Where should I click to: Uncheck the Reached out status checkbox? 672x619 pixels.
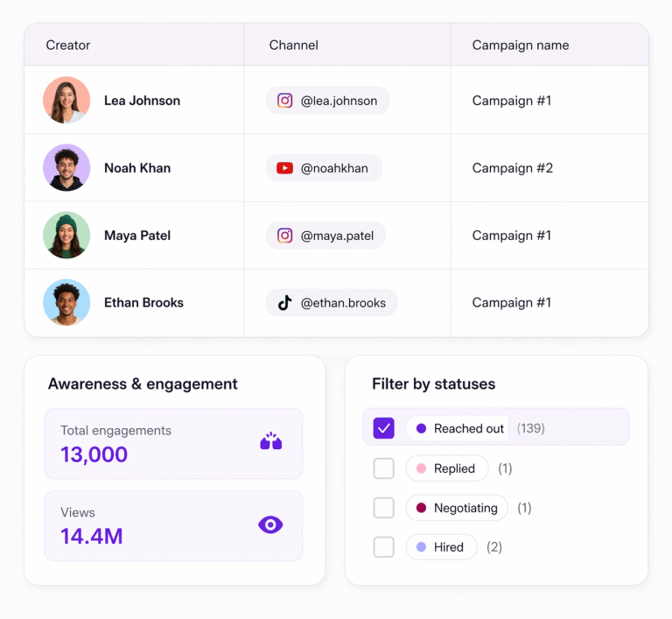pyautogui.click(x=383, y=428)
